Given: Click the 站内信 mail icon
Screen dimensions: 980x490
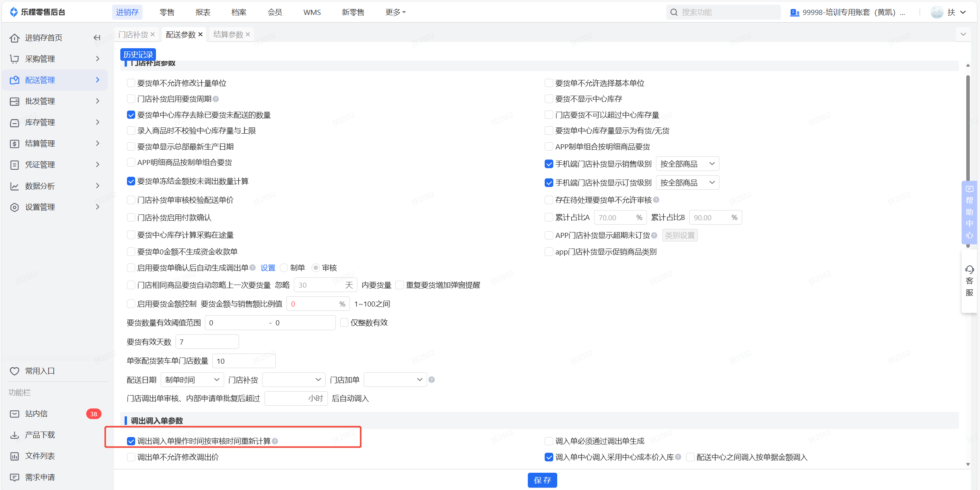Looking at the screenshot, I should point(14,414).
